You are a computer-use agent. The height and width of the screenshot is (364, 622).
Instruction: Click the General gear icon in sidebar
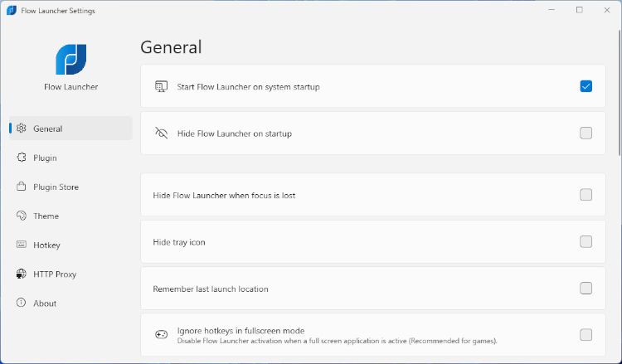(x=22, y=129)
